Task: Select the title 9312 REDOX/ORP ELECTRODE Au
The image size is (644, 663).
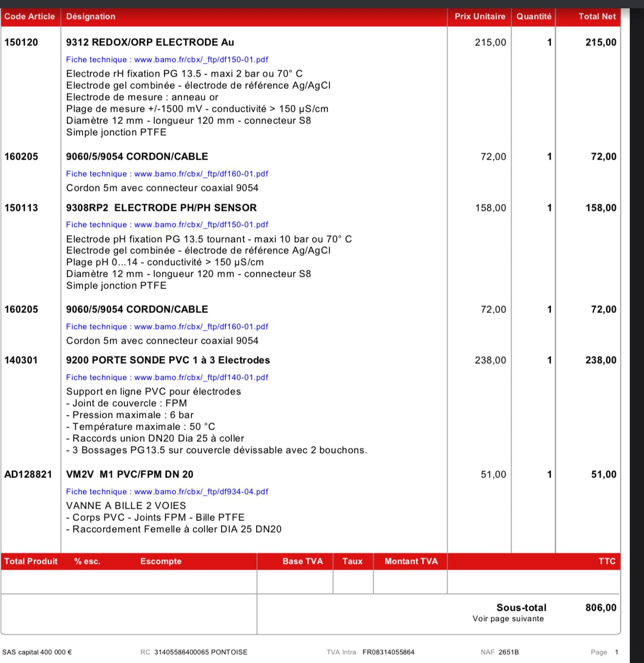Action: pyautogui.click(x=150, y=42)
